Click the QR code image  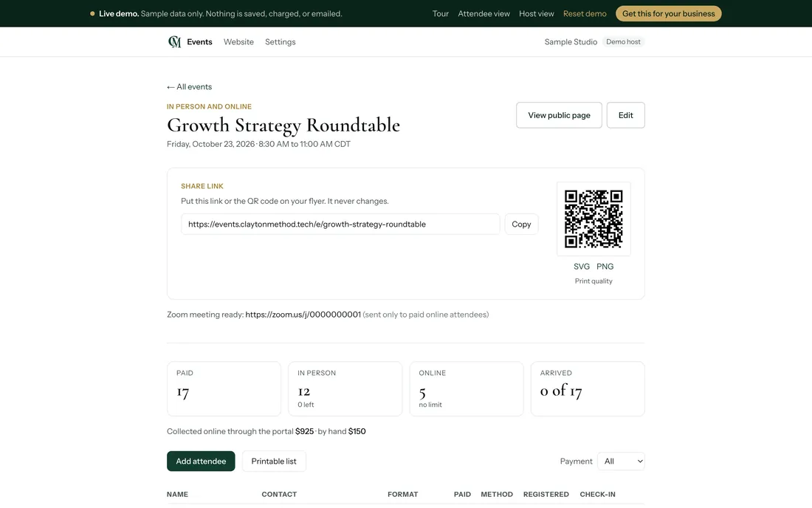pos(593,219)
